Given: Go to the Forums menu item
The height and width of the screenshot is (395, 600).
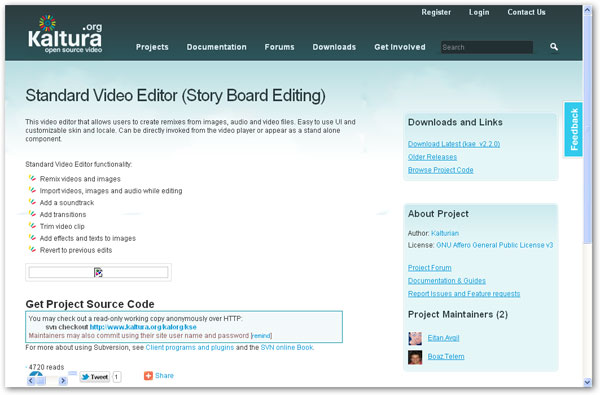Looking at the screenshot, I should click(279, 47).
